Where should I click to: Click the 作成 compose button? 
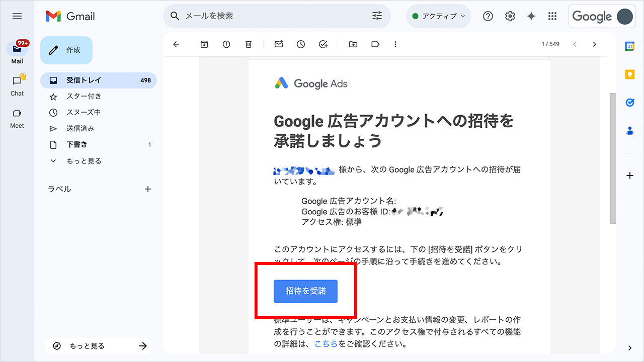pos(66,50)
